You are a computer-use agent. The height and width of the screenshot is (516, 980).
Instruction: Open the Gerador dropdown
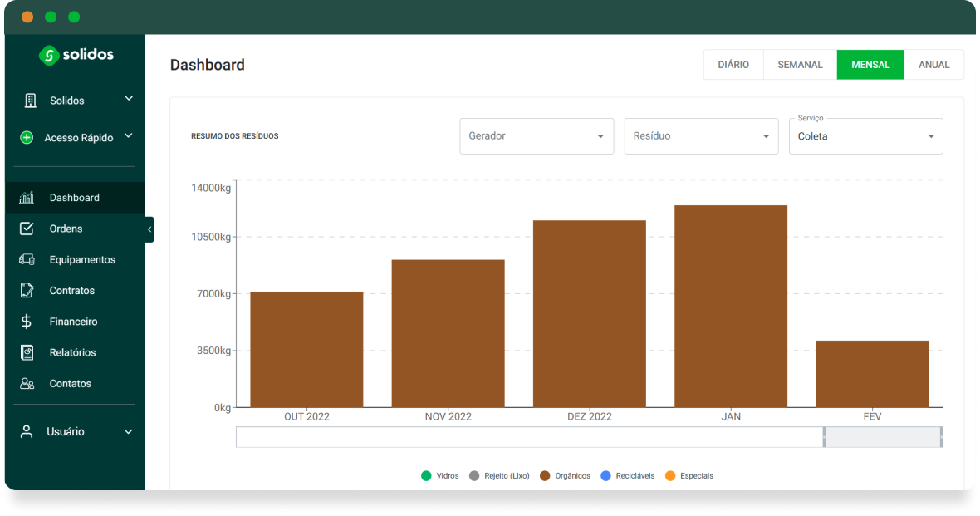[x=537, y=136]
